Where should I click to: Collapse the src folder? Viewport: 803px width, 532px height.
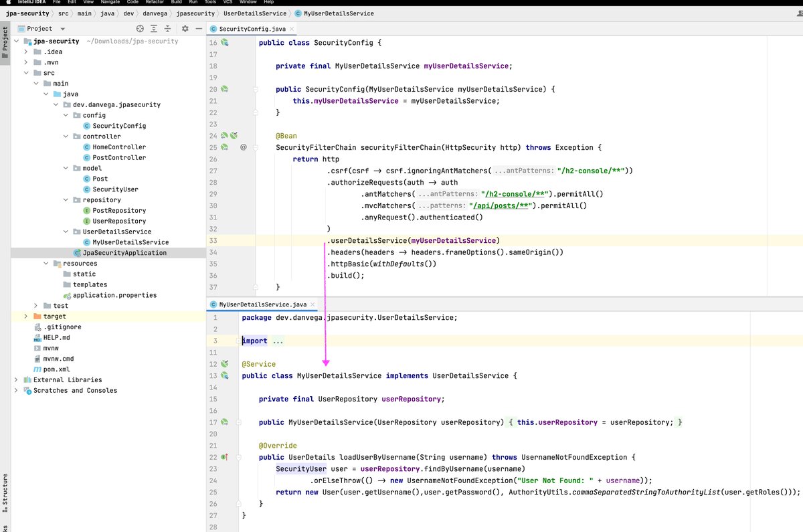26,73
